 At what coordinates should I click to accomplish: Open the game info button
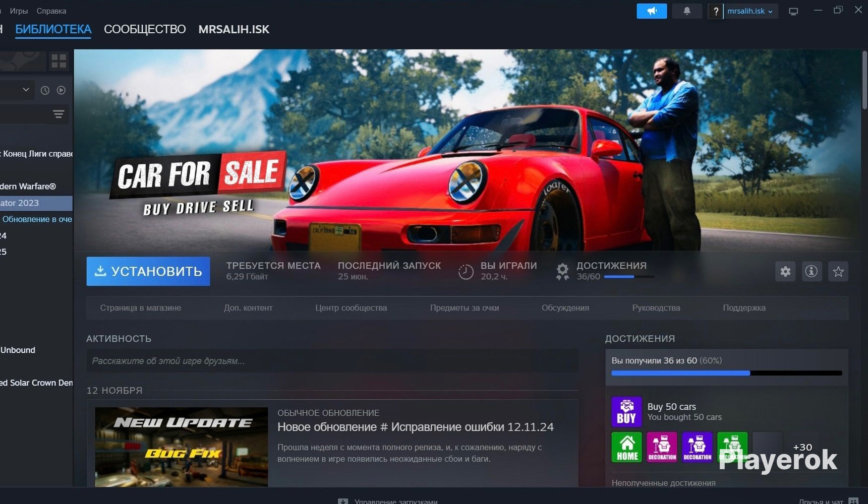pyautogui.click(x=812, y=272)
